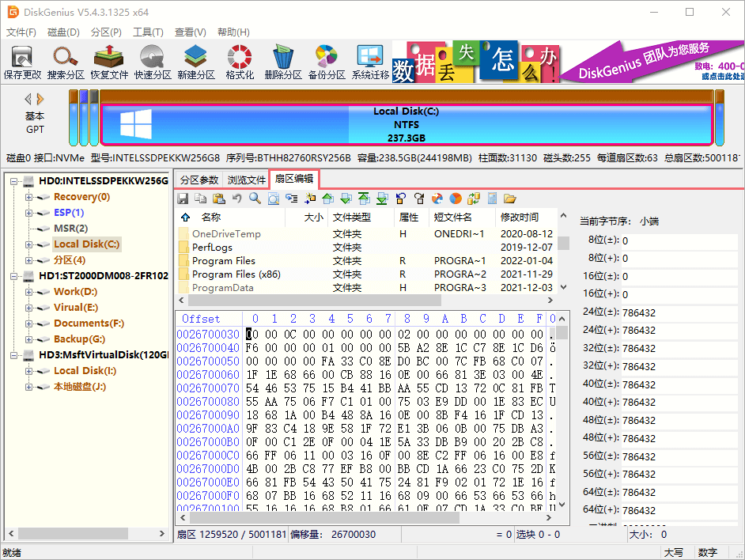745x560 pixels.
Task: Select the OneDriveTemp folder row
Action: pyautogui.click(x=367, y=234)
